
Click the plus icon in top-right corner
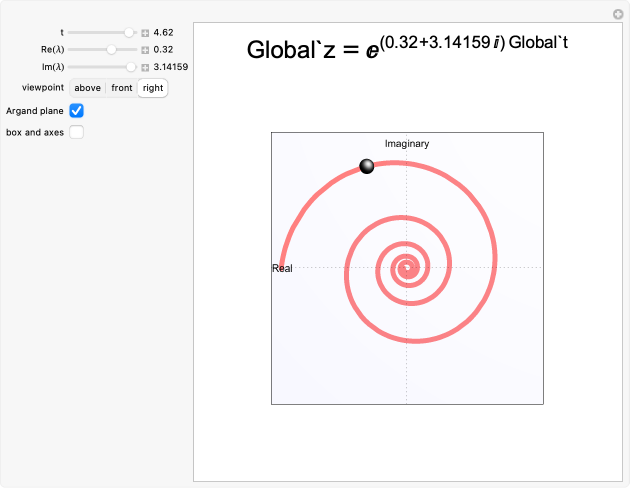pos(618,14)
